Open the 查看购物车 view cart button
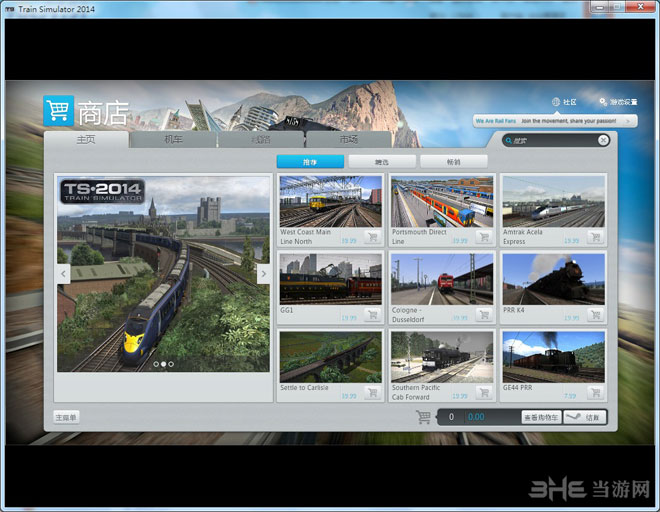The height and width of the screenshot is (512, 660). [541, 417]
